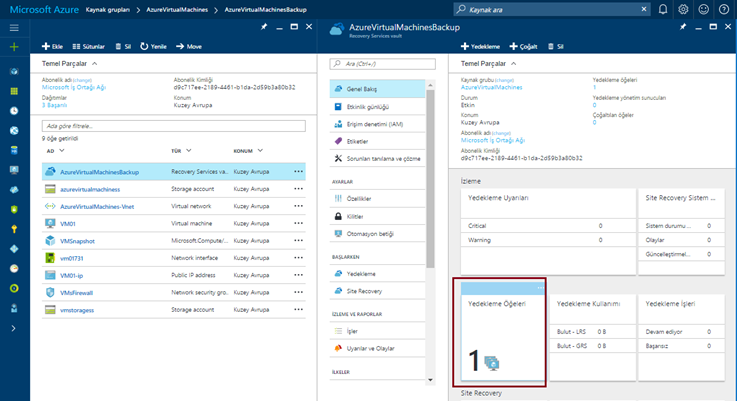Click AzureVirtualMachines breadcrumb

177,9
